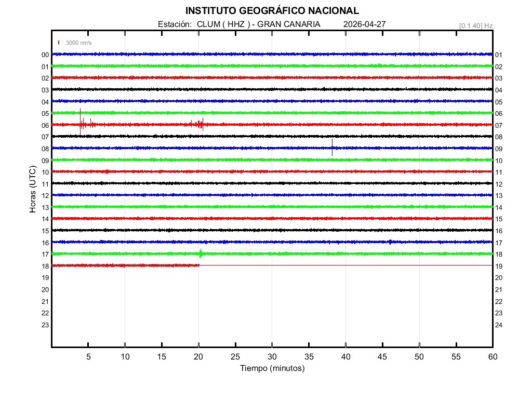Click the blue spike on hour 08 trace
The width and height of the screenshot is (532, 399).
(332, 148)
